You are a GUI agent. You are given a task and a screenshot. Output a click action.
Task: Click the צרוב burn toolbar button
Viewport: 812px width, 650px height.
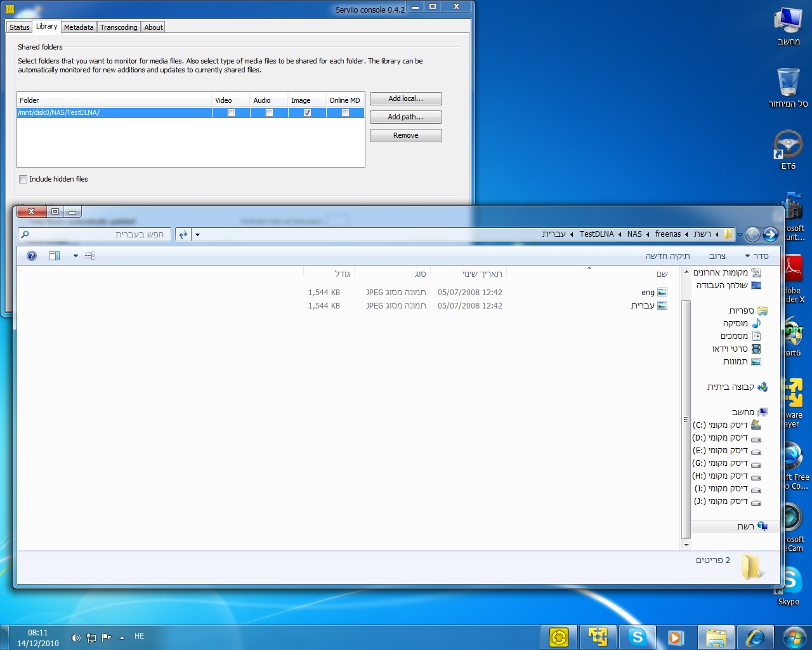pyautogui.click(x=717, y=256)
